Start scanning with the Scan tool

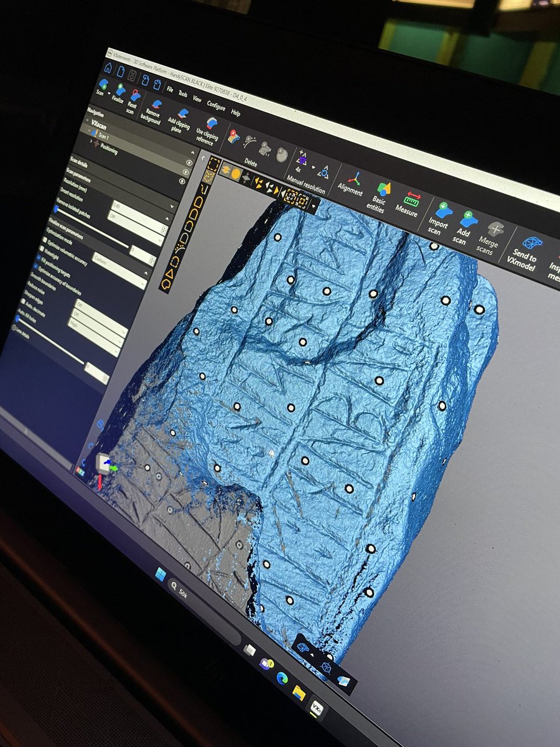pyautogui.click(x=101, y=88)
